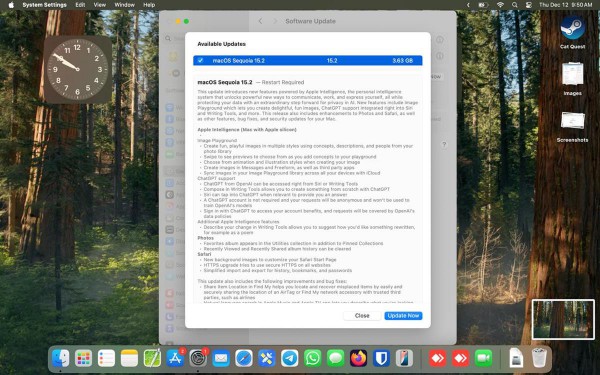Launch Firefox from the dock
This screenshot has height=375, width=600.
pos(359,359)
